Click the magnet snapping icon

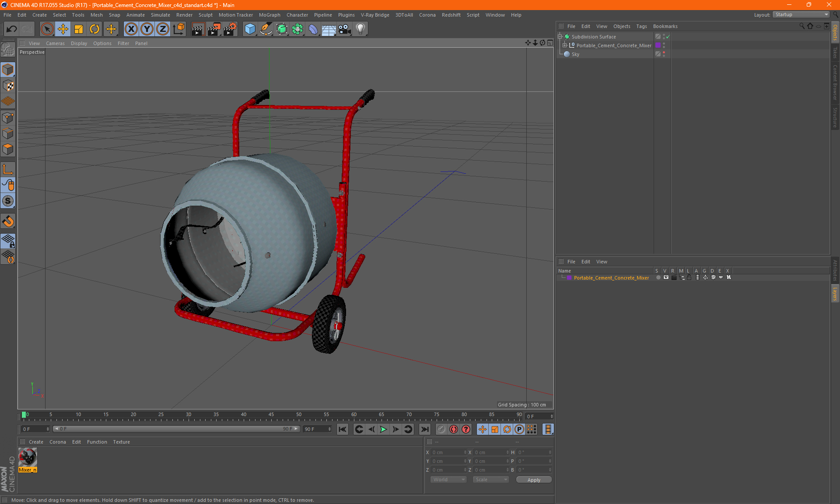(8, 221)
